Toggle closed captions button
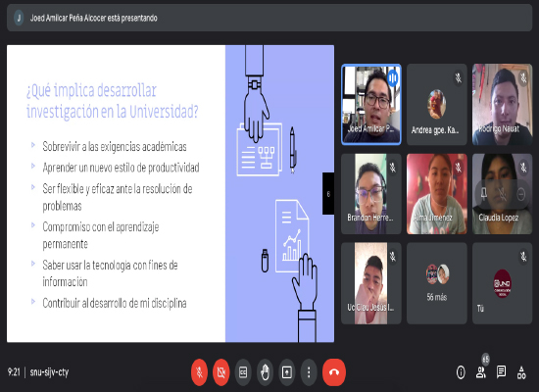 click(x=243, y=372)
